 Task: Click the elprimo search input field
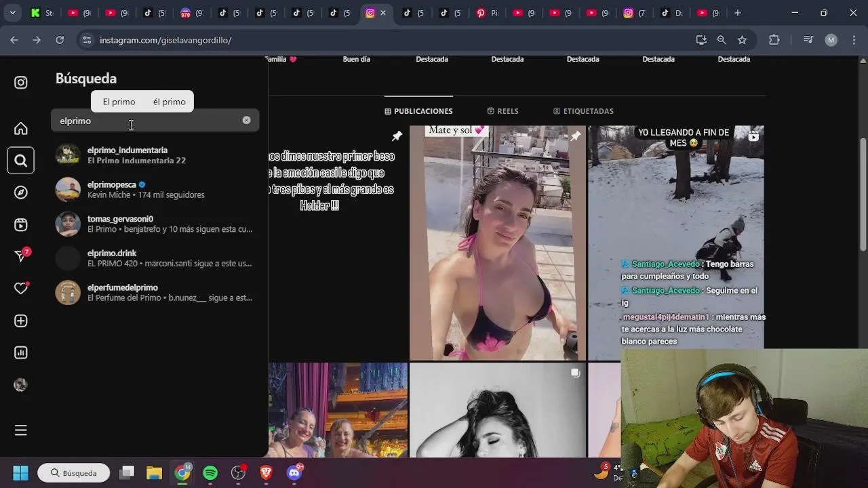tap(155, 121)
